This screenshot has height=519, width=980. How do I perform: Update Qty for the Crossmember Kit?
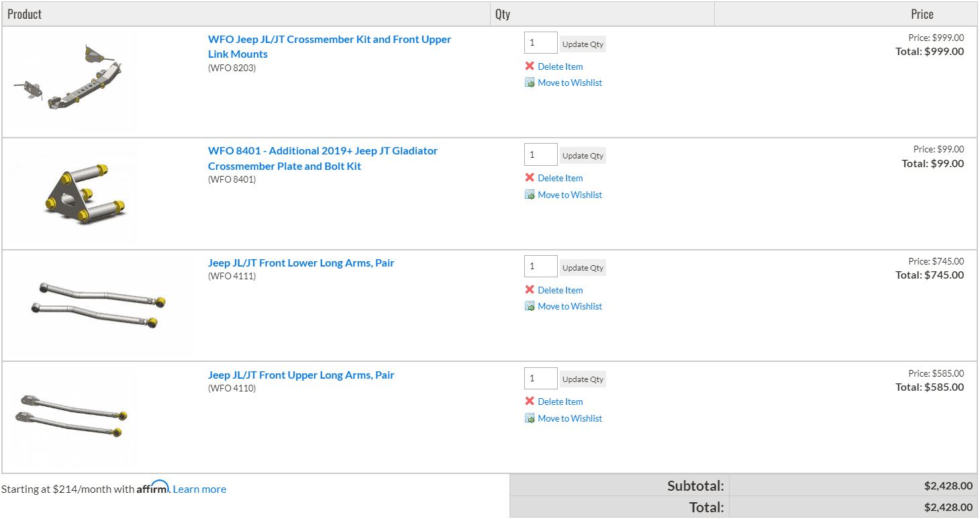583,44
